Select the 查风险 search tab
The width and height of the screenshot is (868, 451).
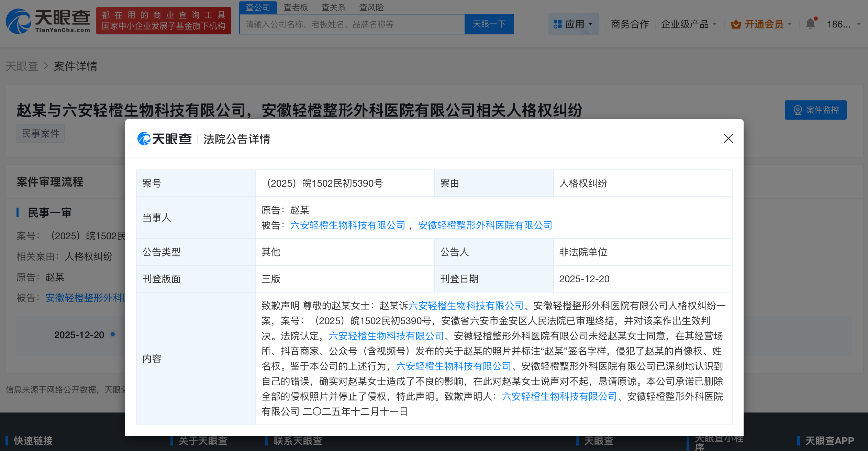pyautogui.click(x=371, y=7)
